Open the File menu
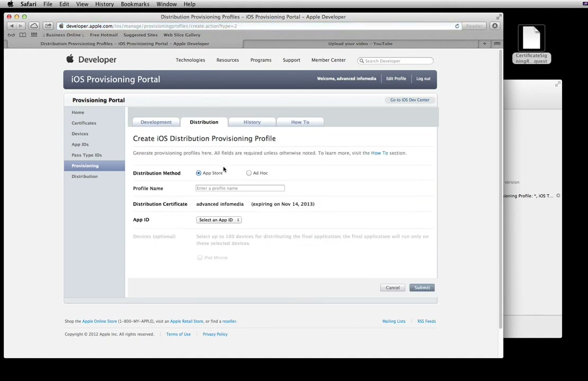Screen dimensions: 588x381 click(48, 4)
